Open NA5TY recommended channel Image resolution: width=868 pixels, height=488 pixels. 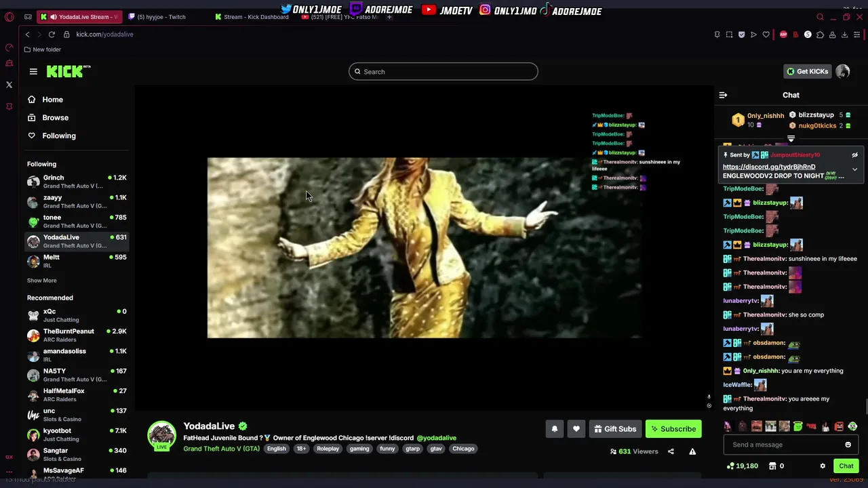click(x=77, y=375)
